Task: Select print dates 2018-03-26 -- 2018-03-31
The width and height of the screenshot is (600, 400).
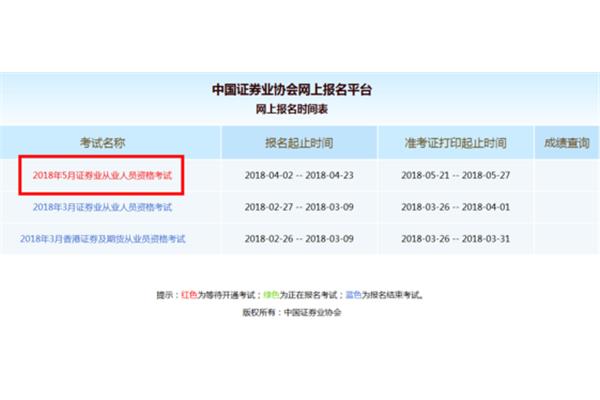Action: click(455, 239)
